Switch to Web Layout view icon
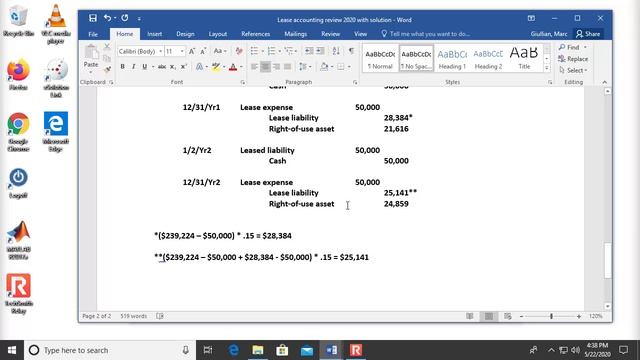The height and width of the screenshot is (360, 640). pos(507,316)
